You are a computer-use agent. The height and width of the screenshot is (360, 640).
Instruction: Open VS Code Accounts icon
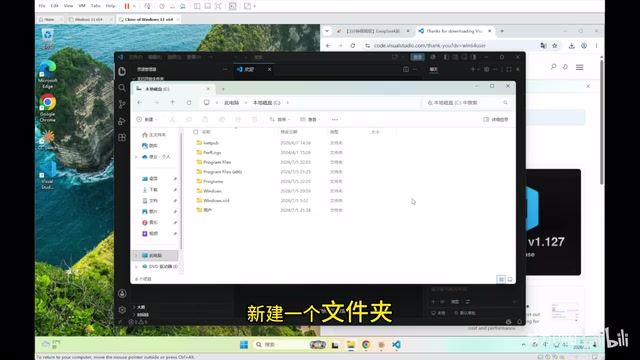[x=122, y=293]
